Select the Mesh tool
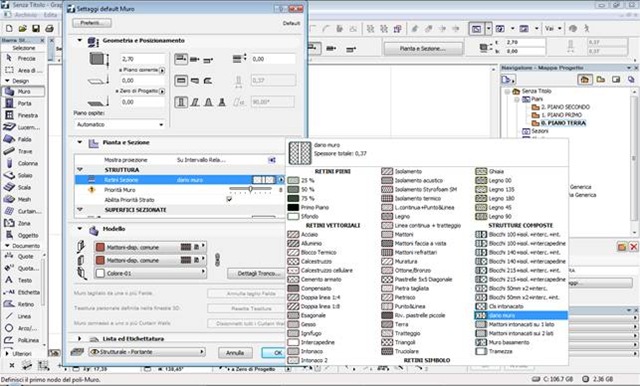 click(x=23, y=199)
